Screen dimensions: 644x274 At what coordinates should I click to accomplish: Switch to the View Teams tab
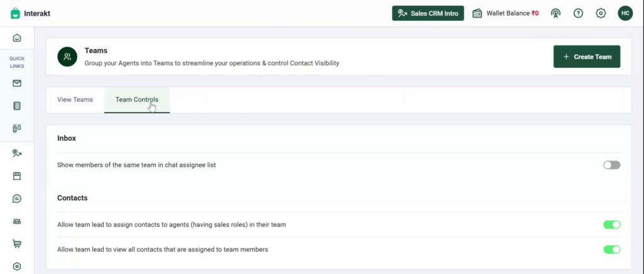pos(75,100)
